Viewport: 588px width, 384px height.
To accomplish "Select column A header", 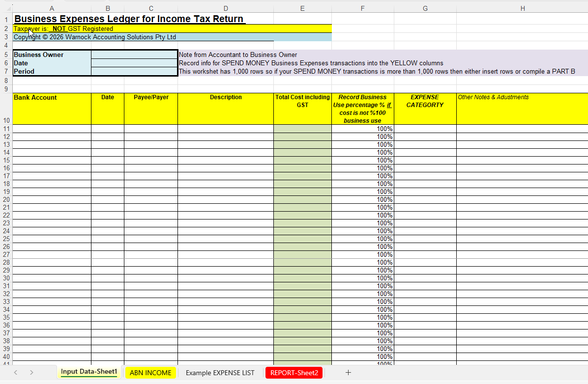I will point(52,8).
